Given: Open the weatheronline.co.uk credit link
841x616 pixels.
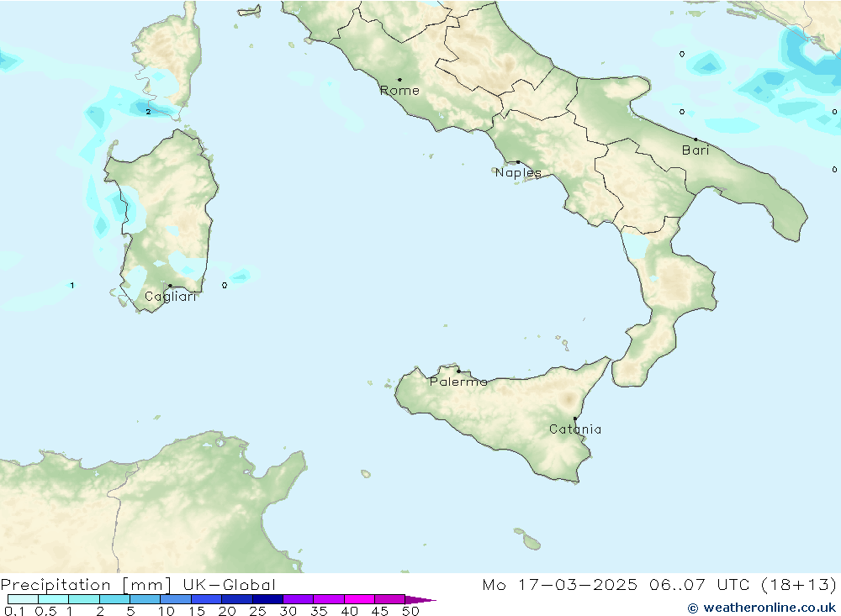Looking at the screenshot, I should click(762, 608).
